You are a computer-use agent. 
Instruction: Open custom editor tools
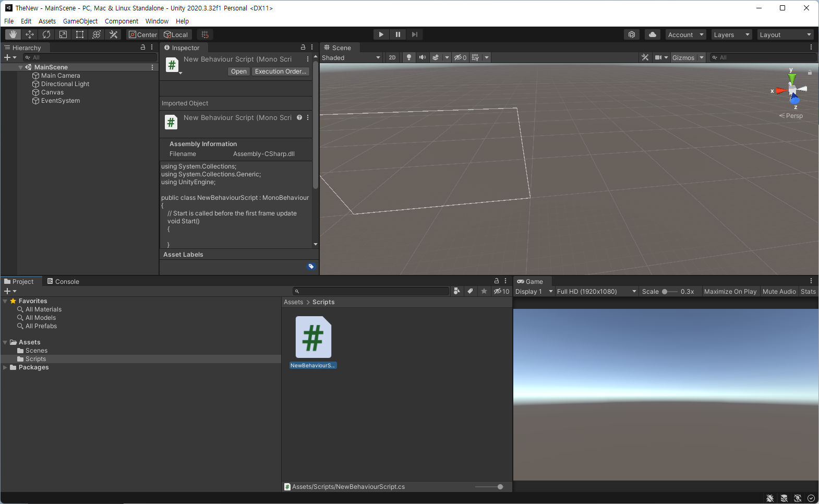point(113,34)
